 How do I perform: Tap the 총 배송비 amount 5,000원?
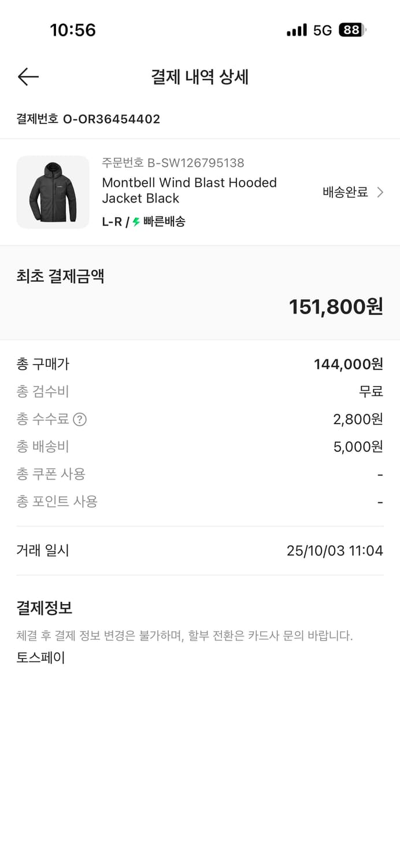pos(358,447)
